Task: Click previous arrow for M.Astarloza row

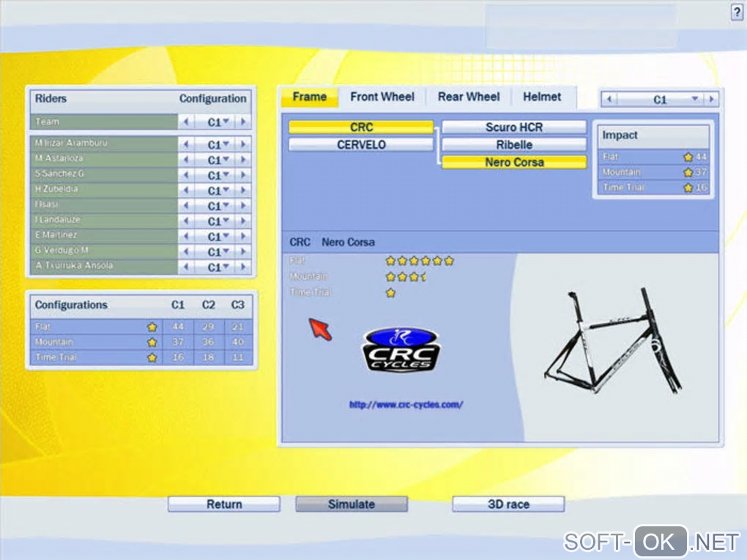Action: coord(186,160)
